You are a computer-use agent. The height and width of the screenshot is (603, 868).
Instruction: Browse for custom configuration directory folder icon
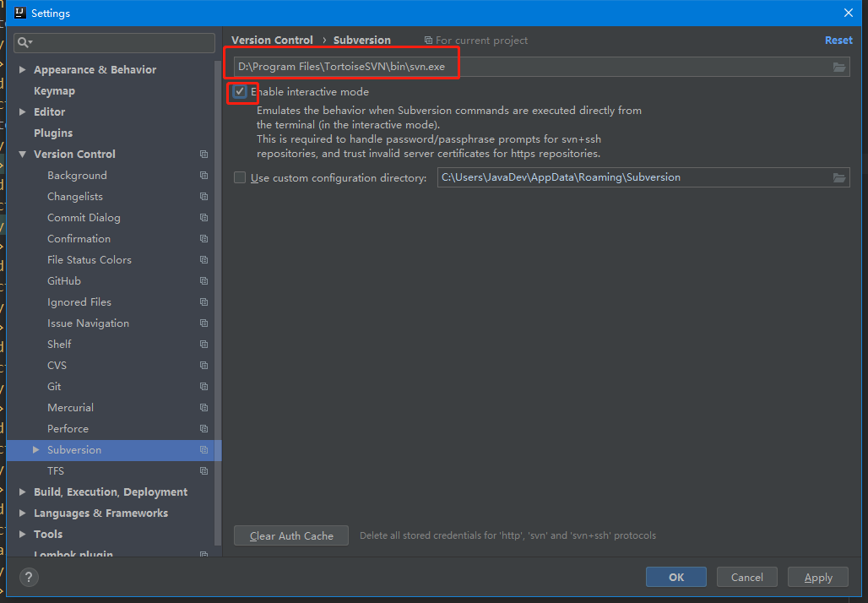pos(838,177)
